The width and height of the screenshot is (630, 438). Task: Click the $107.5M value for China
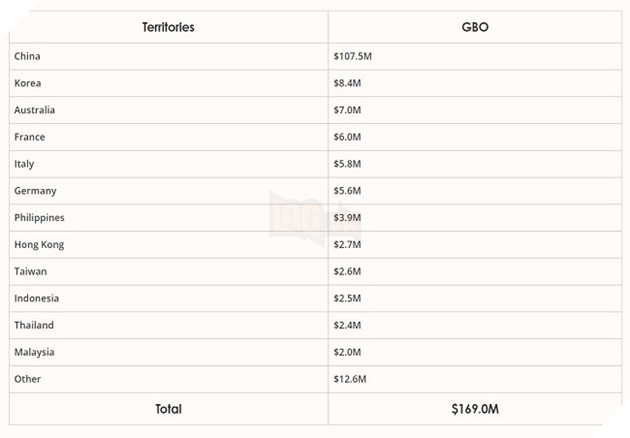pyautogui.click(x=352, y=56)
